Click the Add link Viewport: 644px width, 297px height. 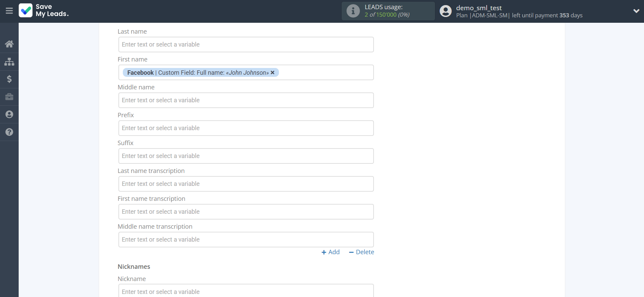point(330,252)
